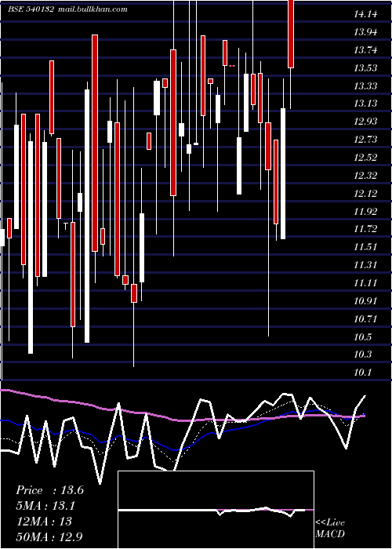
Task: Click the 10.5 price axis label
Action: (x=362, y=337)
